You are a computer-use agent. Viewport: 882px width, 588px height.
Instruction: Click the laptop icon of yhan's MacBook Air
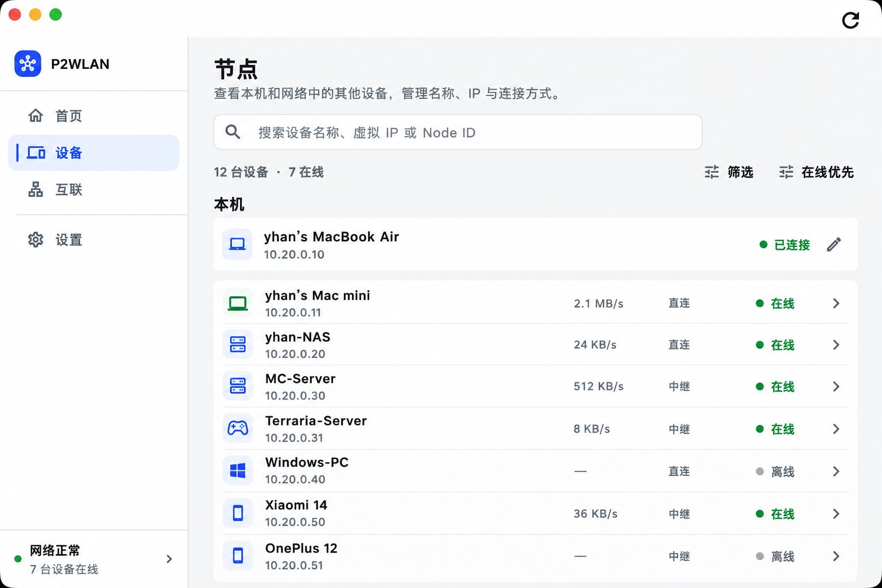click(x=237, y=245)
